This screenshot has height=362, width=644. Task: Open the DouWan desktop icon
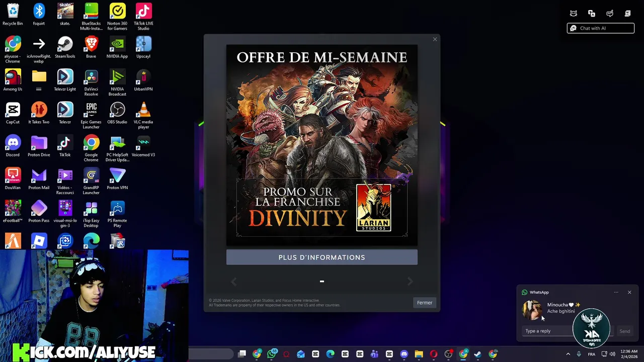(x=13, y=178)
